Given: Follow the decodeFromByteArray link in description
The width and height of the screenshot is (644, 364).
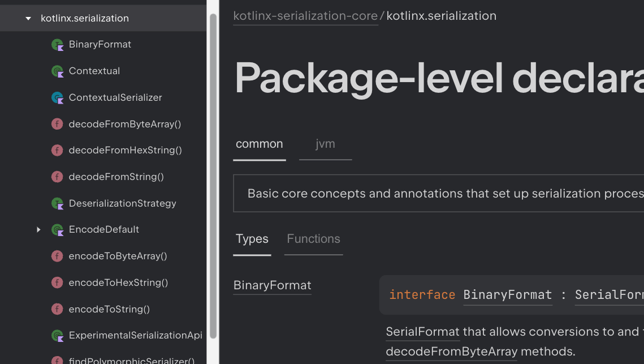Looking at the screenshot, I should point(451,352).
